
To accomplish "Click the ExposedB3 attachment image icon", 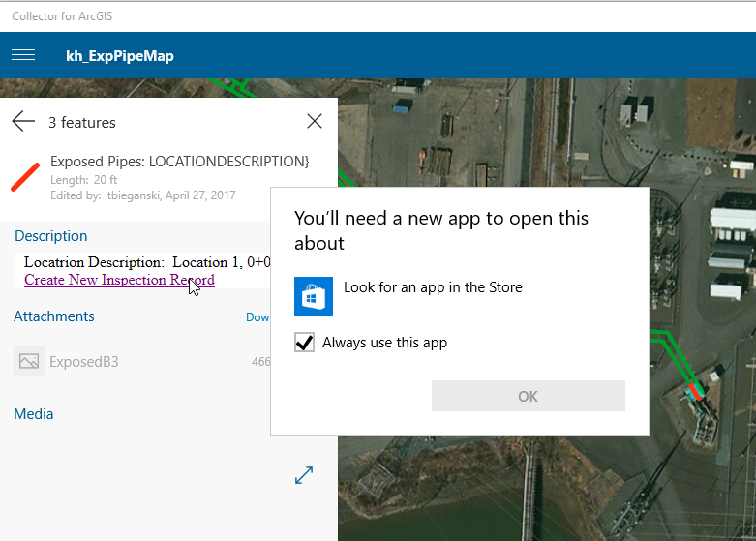I will (x=29, y=361).
